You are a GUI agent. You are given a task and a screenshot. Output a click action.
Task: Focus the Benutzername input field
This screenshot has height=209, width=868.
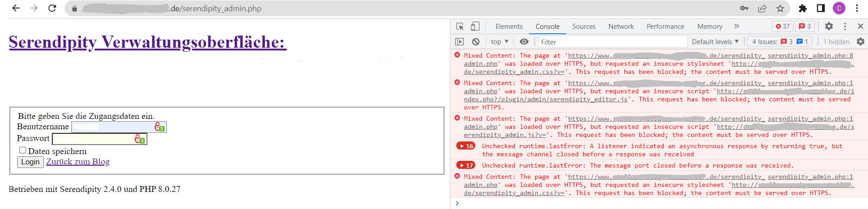point(119,127)
